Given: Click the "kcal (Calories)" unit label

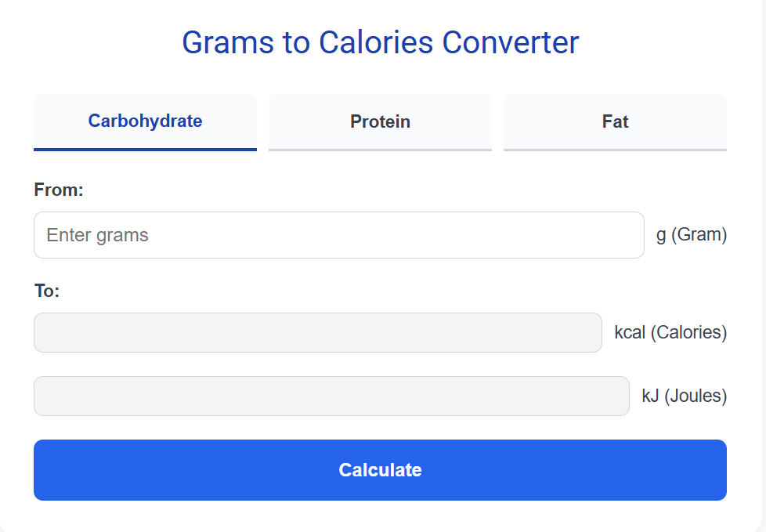Looking at the screenshot, I should 670,333.
